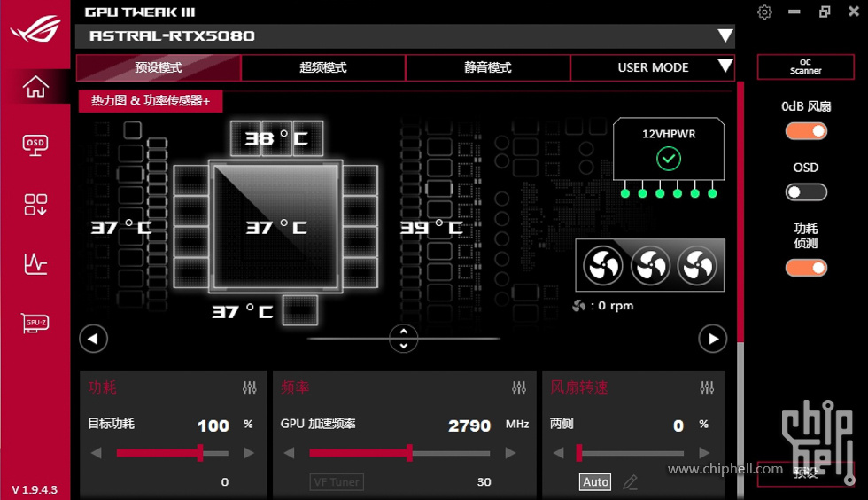Open the utilities download sidebar icon
This screenshot has width=868, height=500.
click(x=35, y=204)
